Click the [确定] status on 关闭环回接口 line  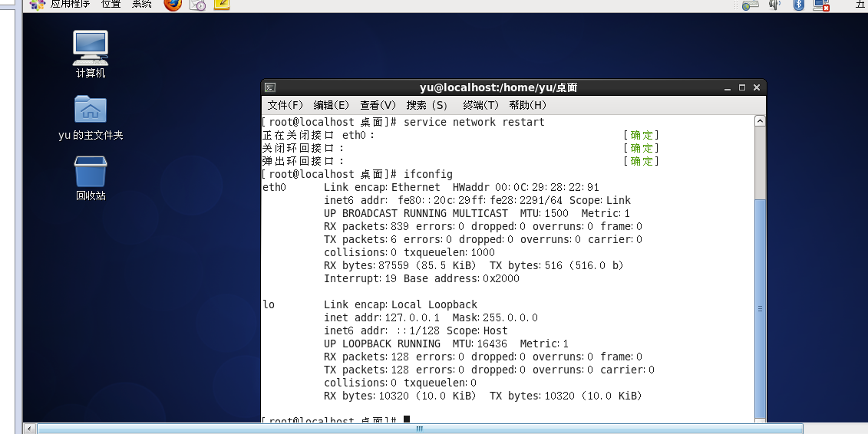point(641,148)
